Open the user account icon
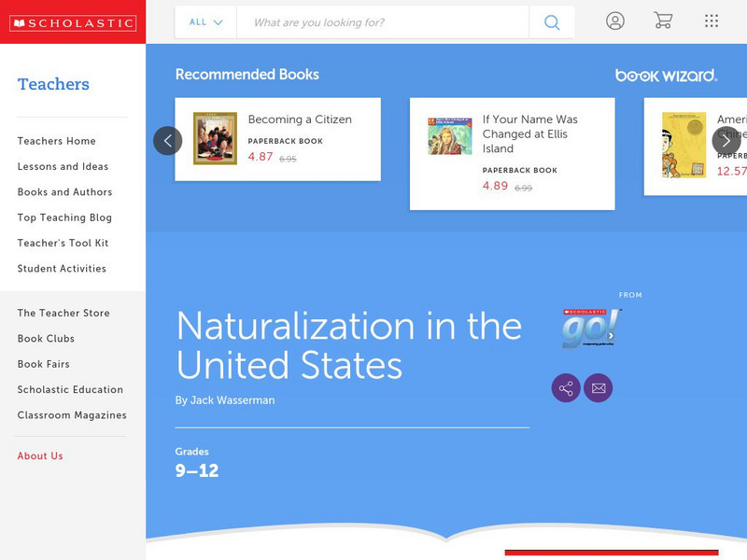Viewport: 747px width, 560px height. point(615,21)
